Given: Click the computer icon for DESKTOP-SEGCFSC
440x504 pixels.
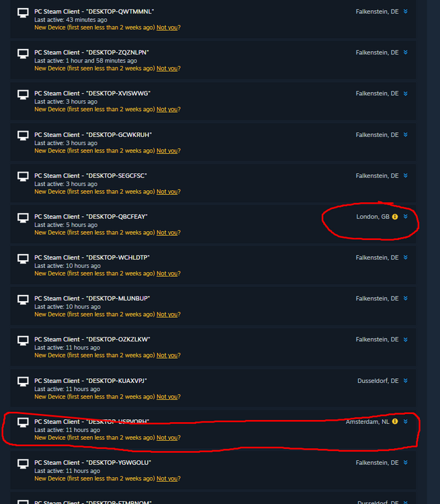Looking at the screenshot, I should click(23, 177).
